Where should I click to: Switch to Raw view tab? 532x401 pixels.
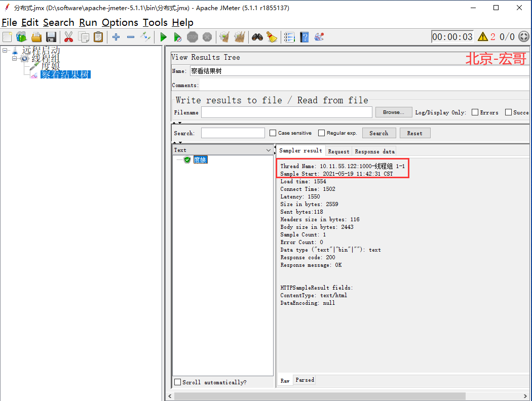285,380
